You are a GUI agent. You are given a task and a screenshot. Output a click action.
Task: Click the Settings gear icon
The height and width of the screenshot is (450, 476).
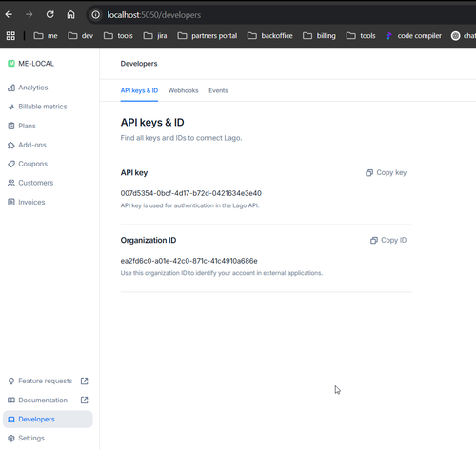(11, 439)
